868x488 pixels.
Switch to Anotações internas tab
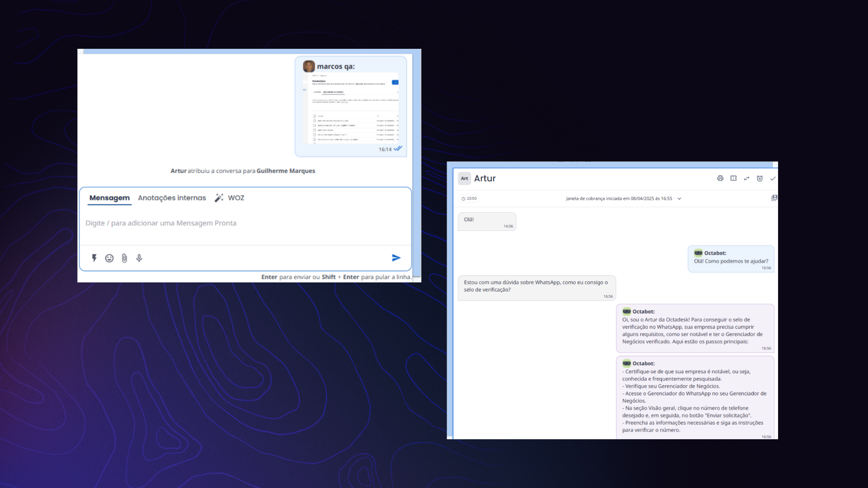[172, 198]
